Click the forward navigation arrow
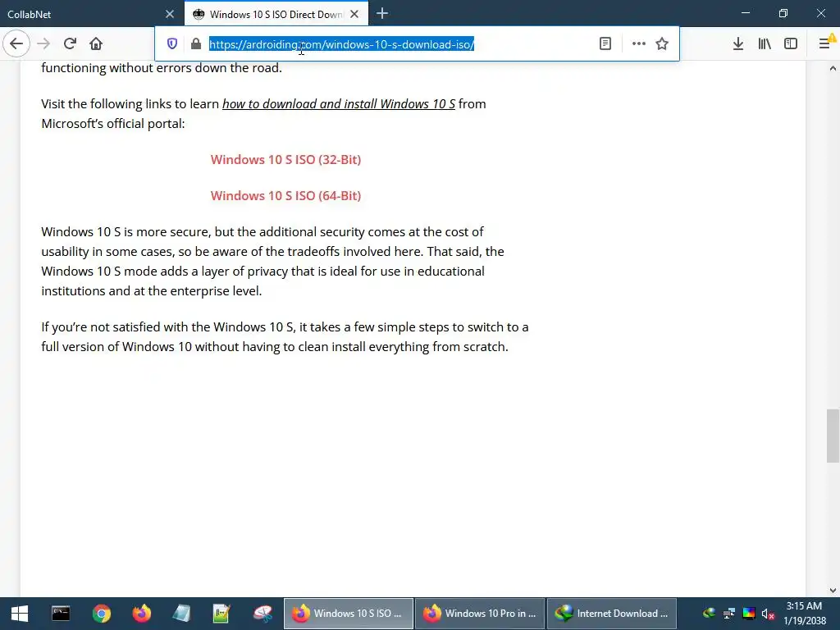 tap(43, 43)
